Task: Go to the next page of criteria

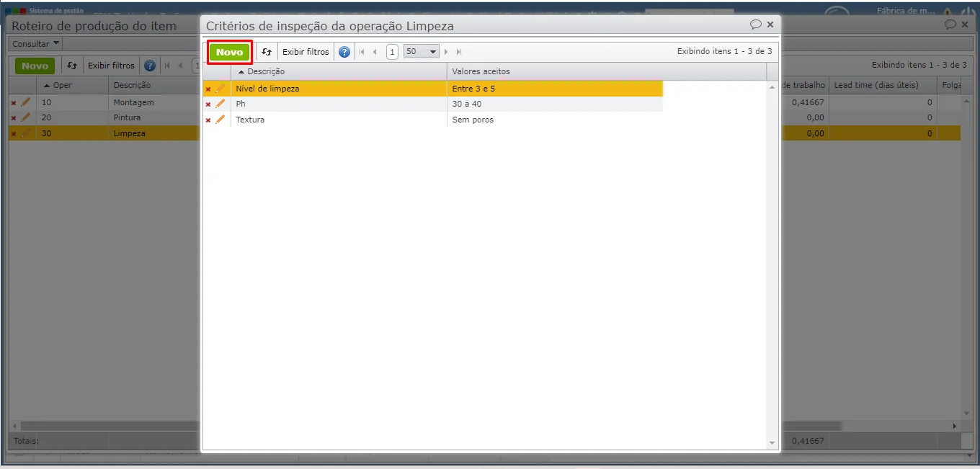Action: coord(447,52)
